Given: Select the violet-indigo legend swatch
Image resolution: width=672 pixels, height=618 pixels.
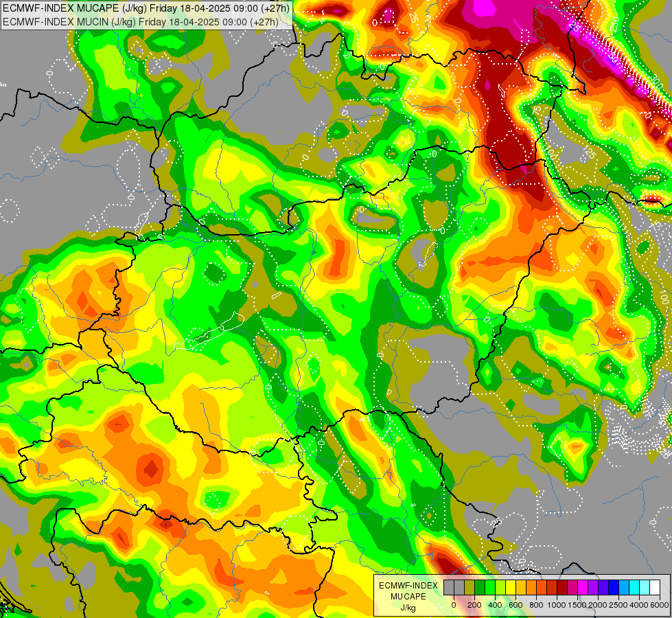Looking at the screenshot, I should (x=603, y=587).
